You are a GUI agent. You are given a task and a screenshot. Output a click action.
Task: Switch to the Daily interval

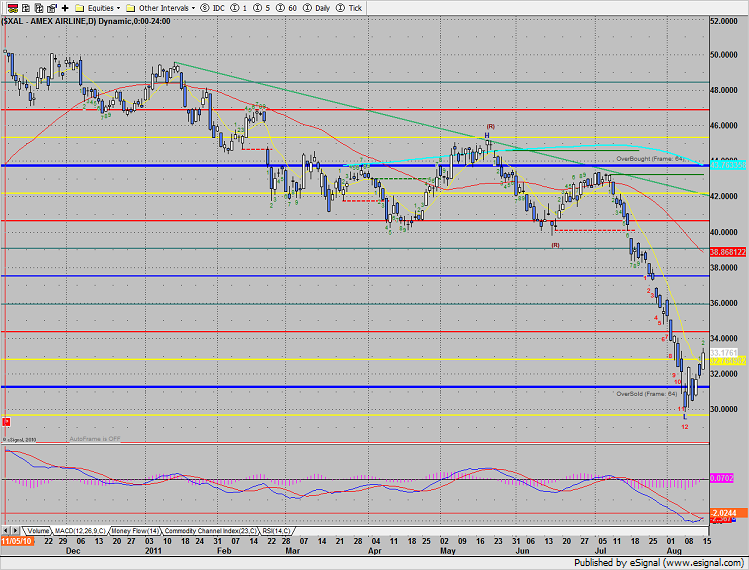tap(316, 8)
